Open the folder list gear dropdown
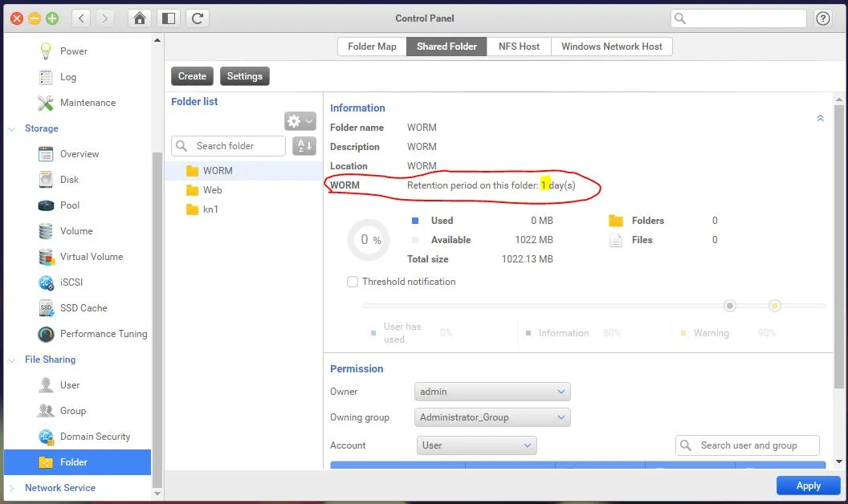The height and width of the screenshot is (504, 848). pyautogui.click(x=300, y=121)
